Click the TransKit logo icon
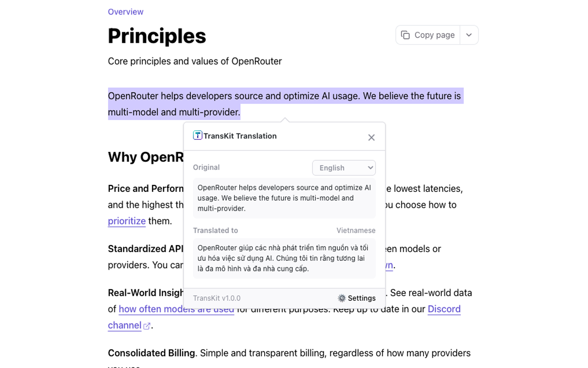The image size is (588, 368). pos(198,135)
